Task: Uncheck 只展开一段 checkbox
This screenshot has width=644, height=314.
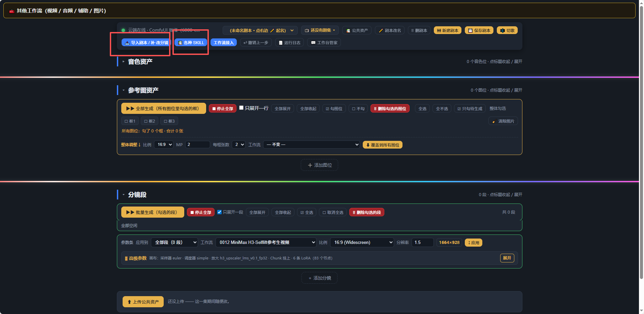Action: (x=220, y=212)
